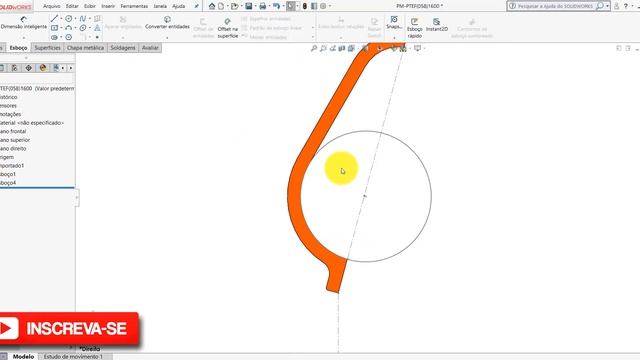Image resolution: width=640 pixels, height=360 pixels.
Task: Click Converter entidades tool
Action: pyautogui.click(x=167, y=23)
